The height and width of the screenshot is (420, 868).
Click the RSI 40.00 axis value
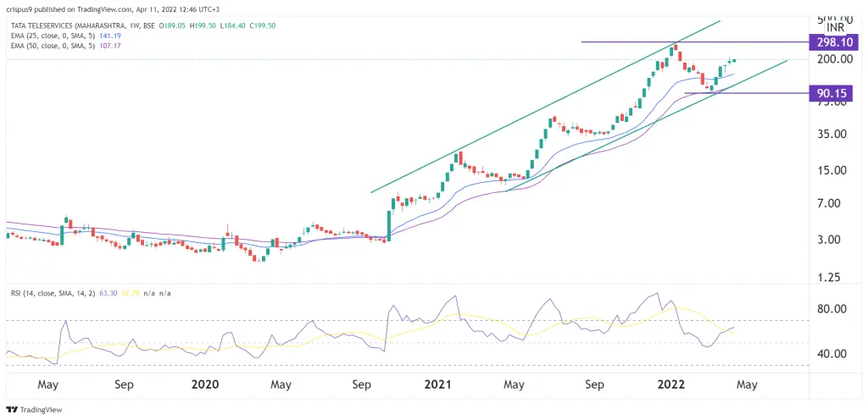pyautogui.click(x=833, y=354)
